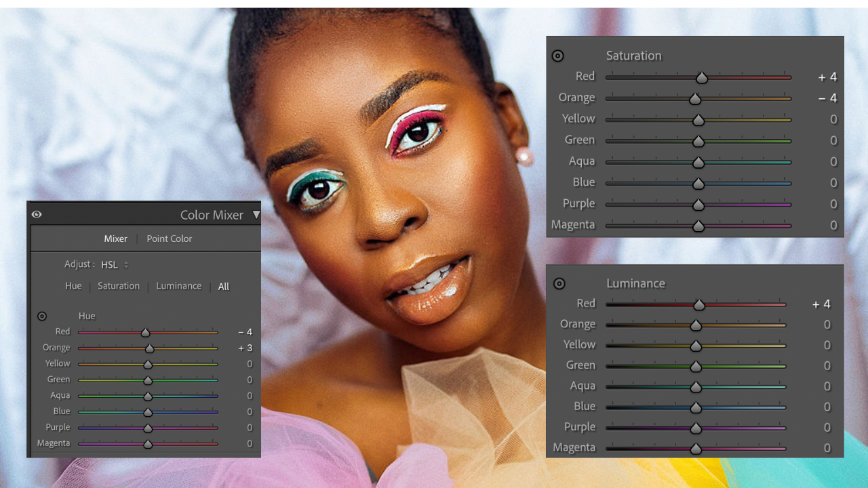The image size is (868, 488).
Task: Click the Hue Yellow slider handle
Action: 148,365
